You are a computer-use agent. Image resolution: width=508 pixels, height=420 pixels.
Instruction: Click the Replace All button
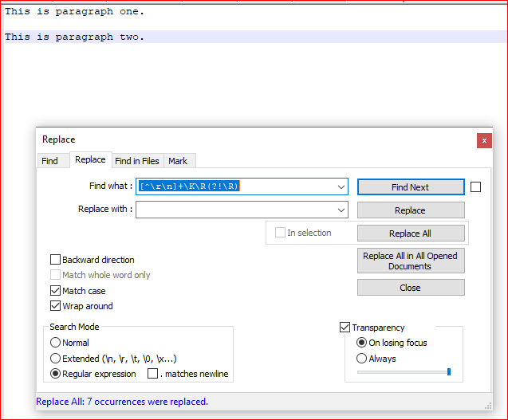click(411, 234)
